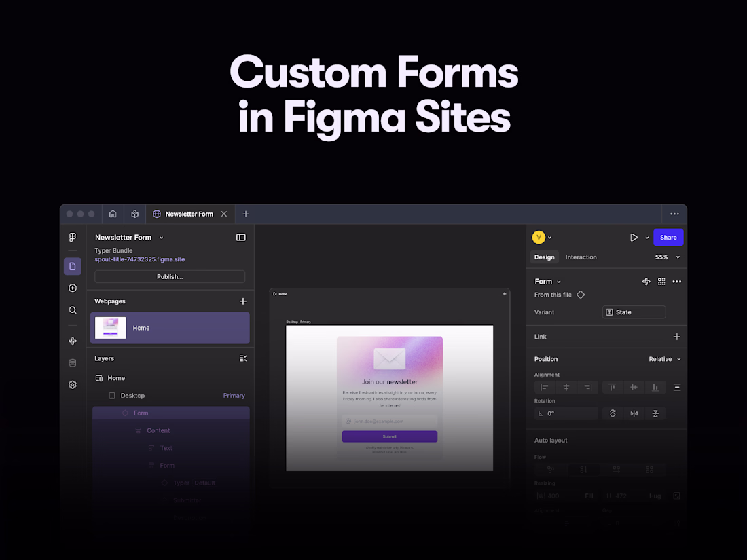The width and height of the screenshot is (747, 560).
Task: Click plus icon on canvas Home frame
Action: click(505, 294)
